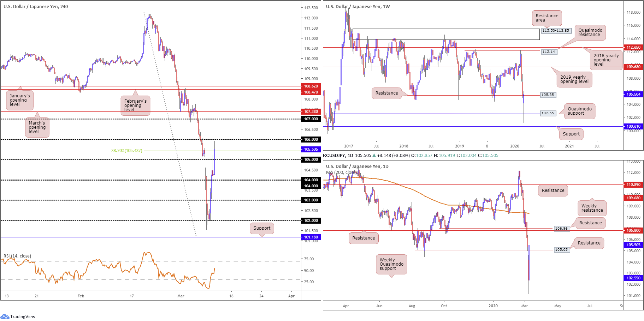Click the green up arrow in FX:USDJPY header
Screen dimensions: 644x321
click(x=374, y=156)
